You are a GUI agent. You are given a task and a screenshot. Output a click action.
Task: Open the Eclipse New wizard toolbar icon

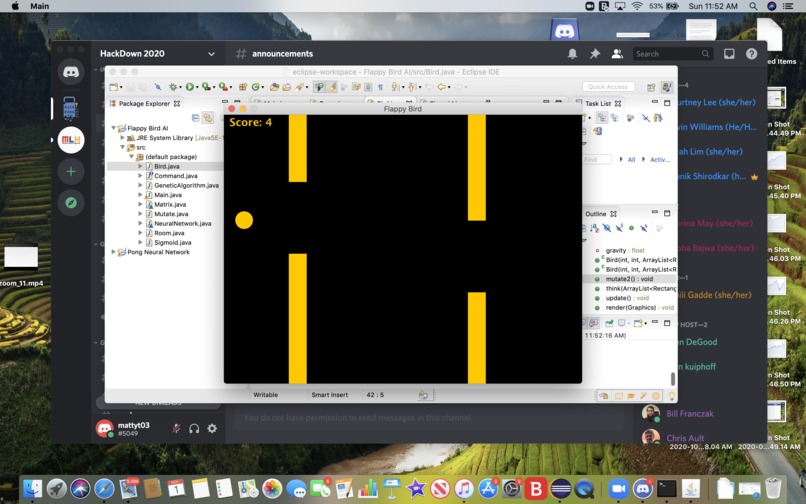pyautogui.click(x=114, y=87)
